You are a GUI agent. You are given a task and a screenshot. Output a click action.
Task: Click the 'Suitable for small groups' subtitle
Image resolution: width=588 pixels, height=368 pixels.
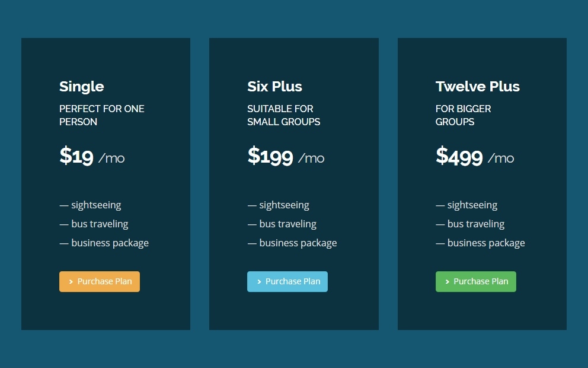[283, 115]
